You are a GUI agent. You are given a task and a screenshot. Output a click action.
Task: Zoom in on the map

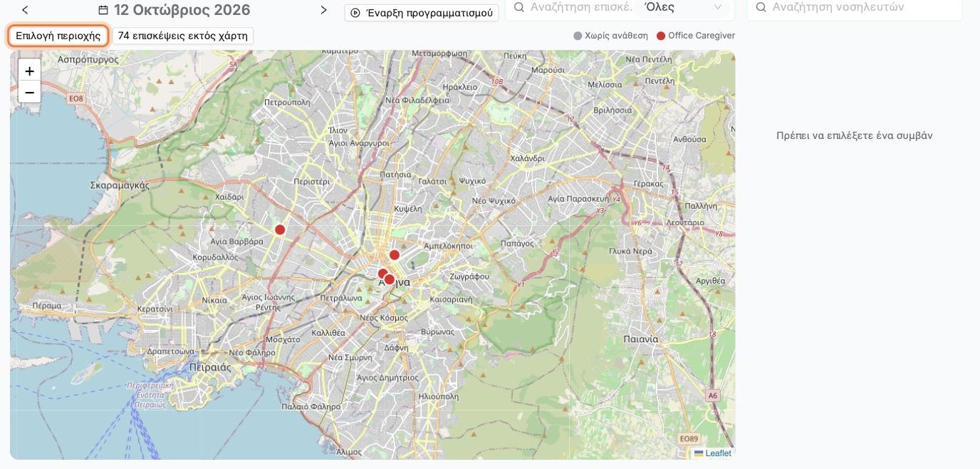(29, 71)
